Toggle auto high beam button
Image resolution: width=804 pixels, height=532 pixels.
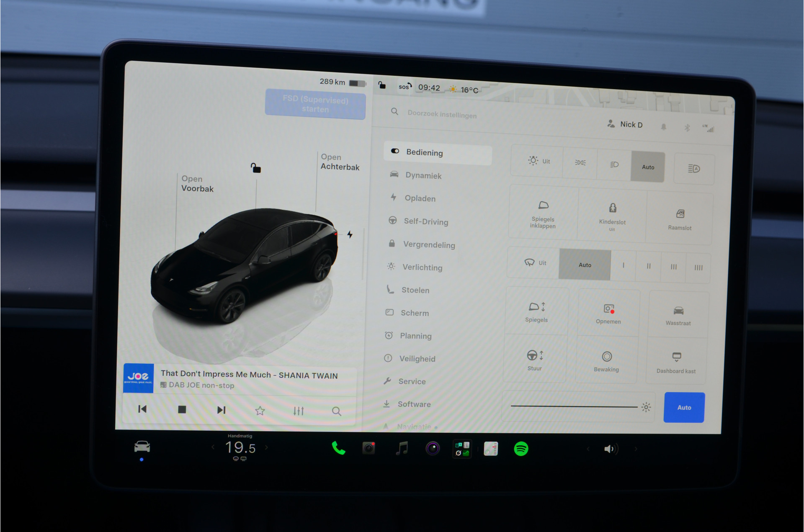pos(694,169)
